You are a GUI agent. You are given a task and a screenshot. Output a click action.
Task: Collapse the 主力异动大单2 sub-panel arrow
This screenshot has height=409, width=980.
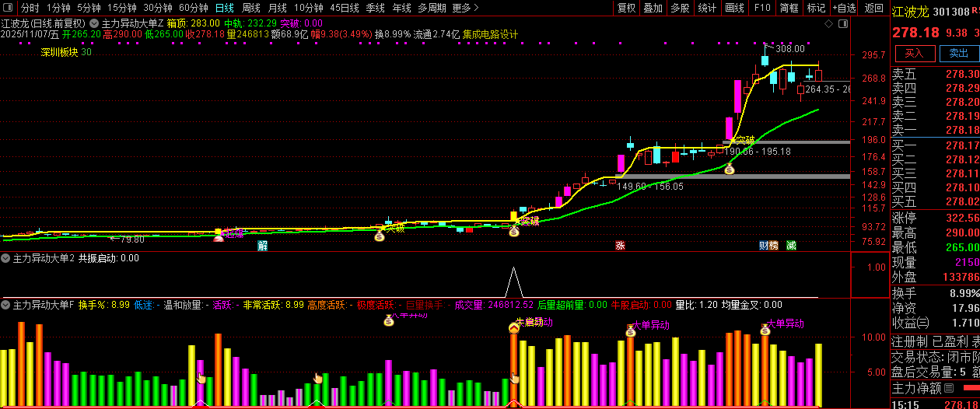[x=6, y=258]
